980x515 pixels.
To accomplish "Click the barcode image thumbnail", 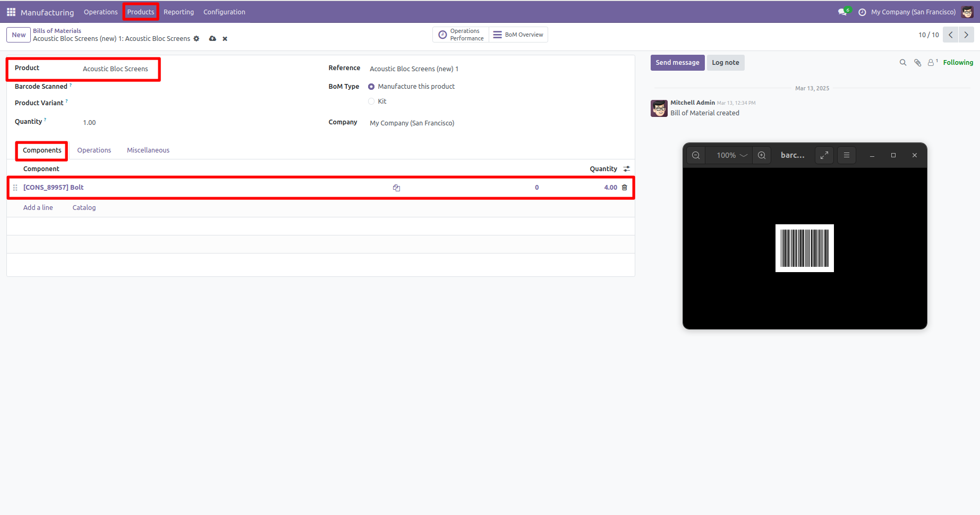I will (x=805, y=248).
